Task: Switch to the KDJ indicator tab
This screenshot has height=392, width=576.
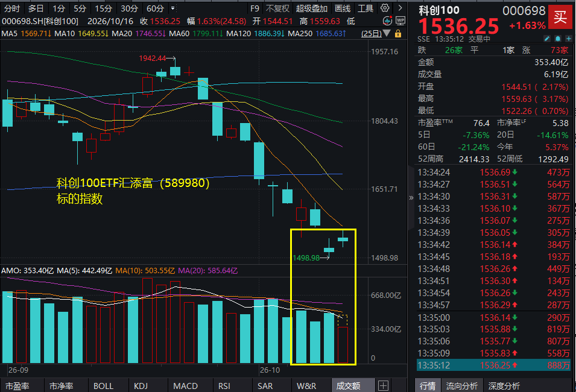Action: tap(141, 386)
